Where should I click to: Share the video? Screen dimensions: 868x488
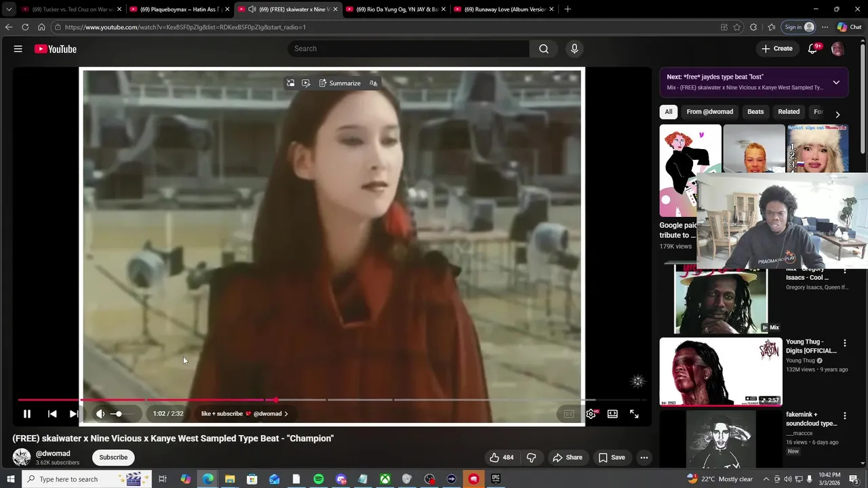[x=568, y=457]
